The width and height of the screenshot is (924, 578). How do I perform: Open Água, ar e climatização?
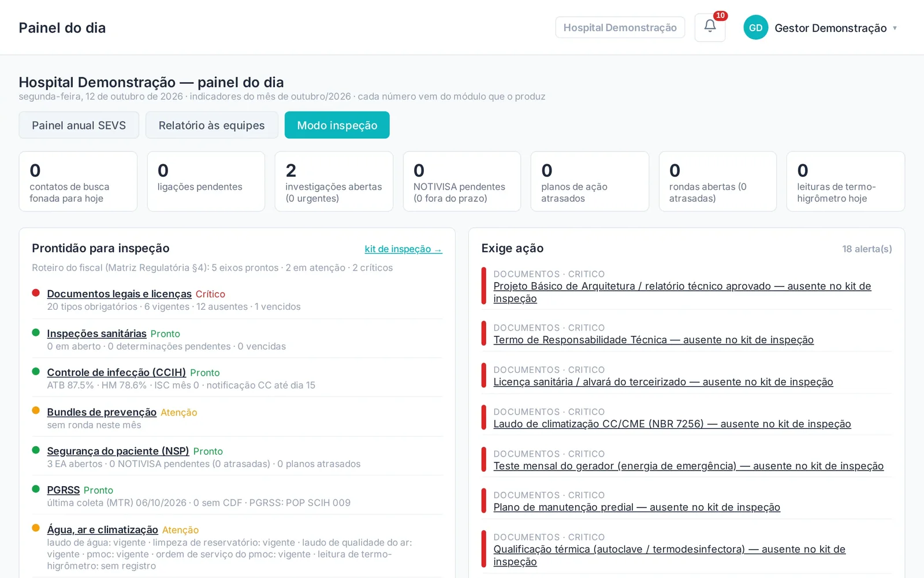(102, 529)
